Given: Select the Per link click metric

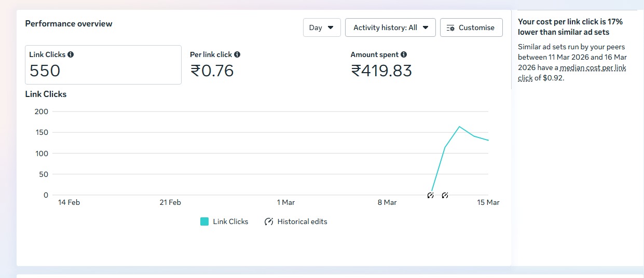Looking at the screenshot, I should coord(212,65).
